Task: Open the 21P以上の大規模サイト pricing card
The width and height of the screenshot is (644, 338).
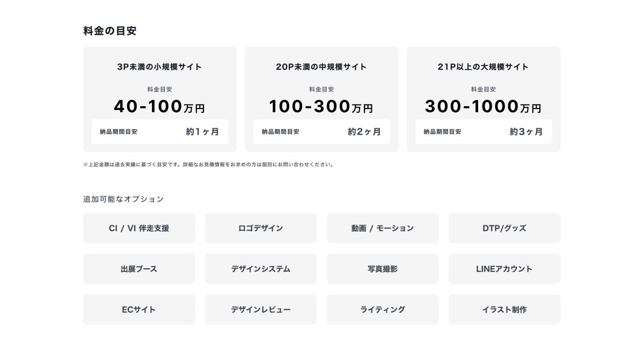Action: point(484,67)
